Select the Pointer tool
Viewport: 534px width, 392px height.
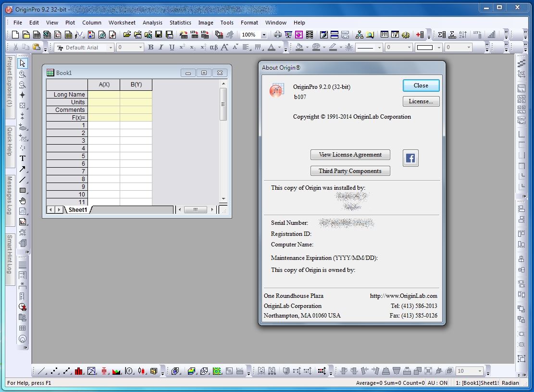click(23, 63)
